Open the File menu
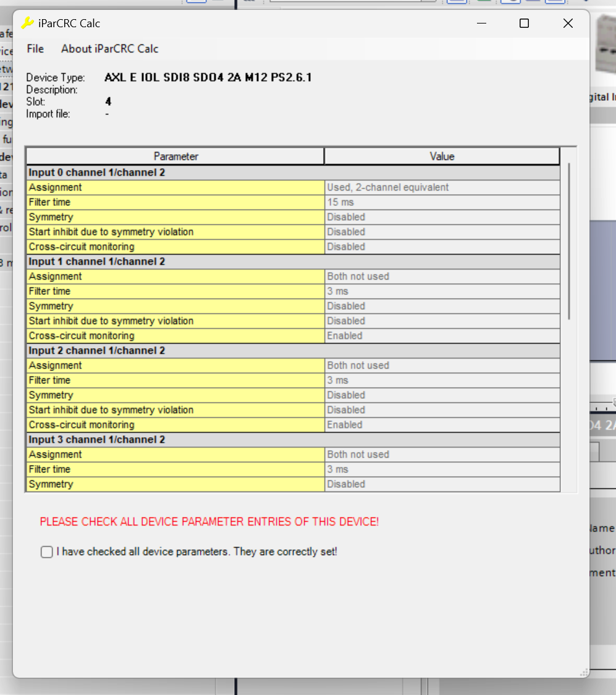This screenshot has height=695, width=616. tap(35, 49)
